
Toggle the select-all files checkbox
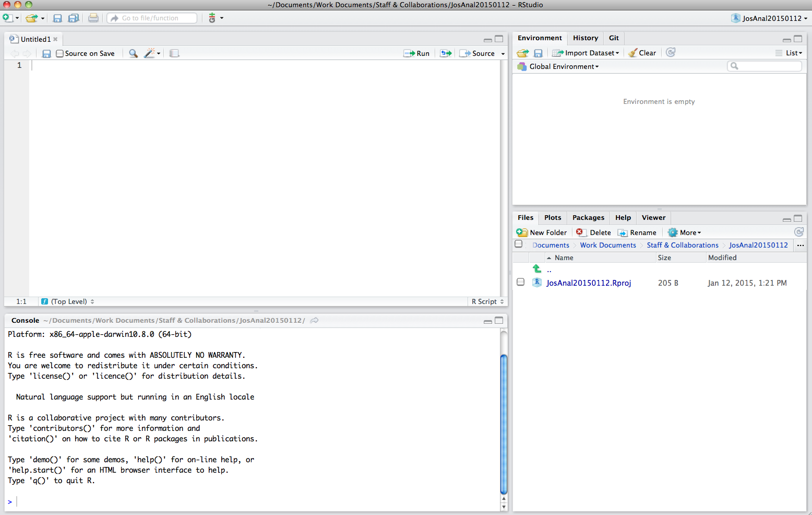point(518,244)
